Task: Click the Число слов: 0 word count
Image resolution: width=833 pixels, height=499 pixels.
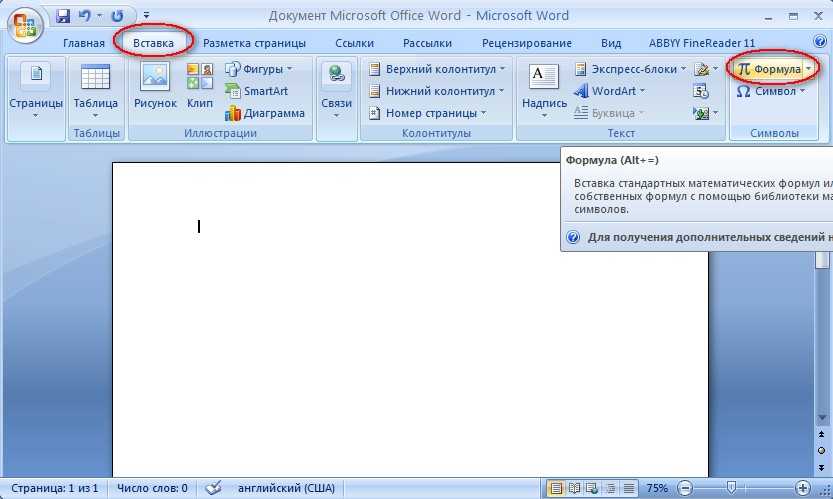Action: coord(152,488)
